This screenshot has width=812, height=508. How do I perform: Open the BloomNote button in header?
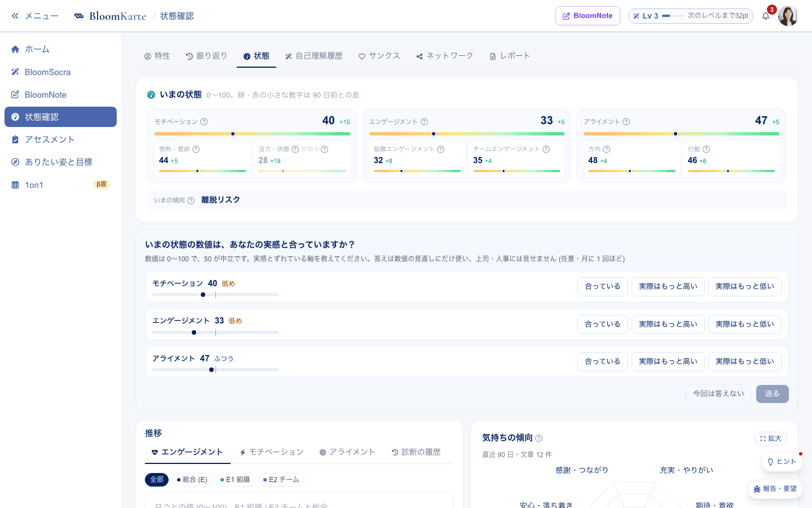pos(588,16)
